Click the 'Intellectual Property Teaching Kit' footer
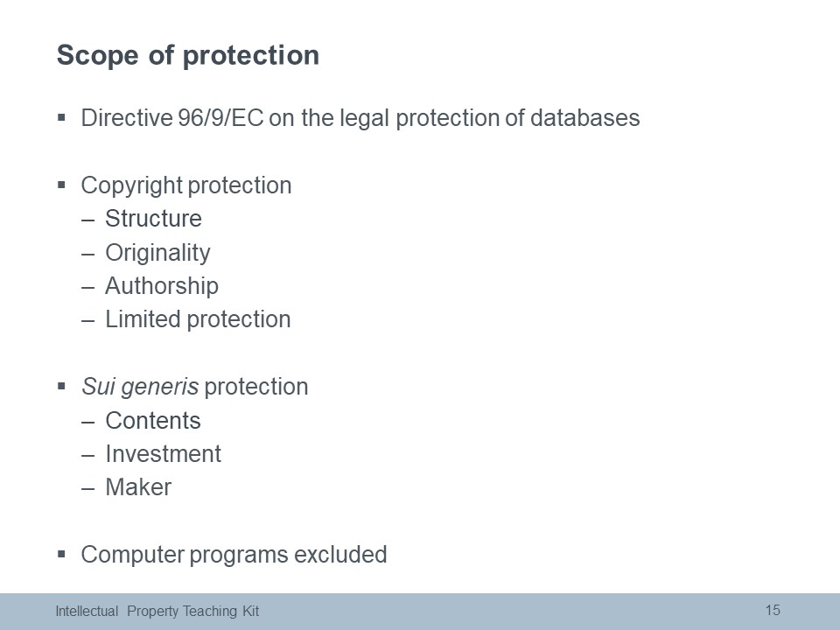This screenshot has height=630, width=840. coord(157,612)
